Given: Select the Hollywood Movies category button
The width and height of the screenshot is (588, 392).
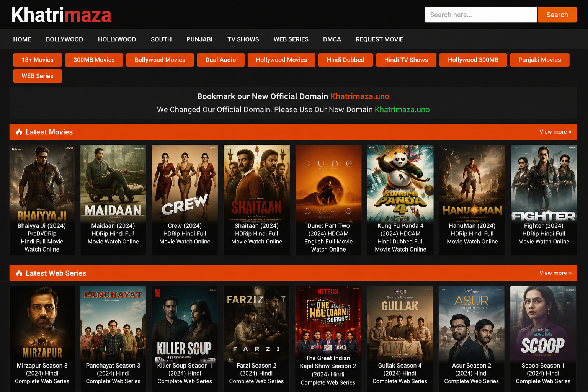Looking at the screenshot, I should pyautogui.click(x=281, y=60).
